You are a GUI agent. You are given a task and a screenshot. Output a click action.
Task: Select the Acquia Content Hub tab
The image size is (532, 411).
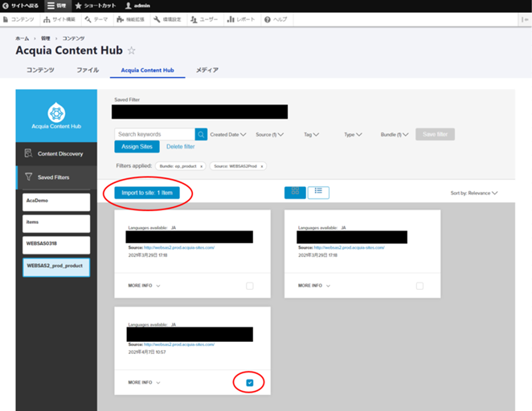[x=147, y=70]
